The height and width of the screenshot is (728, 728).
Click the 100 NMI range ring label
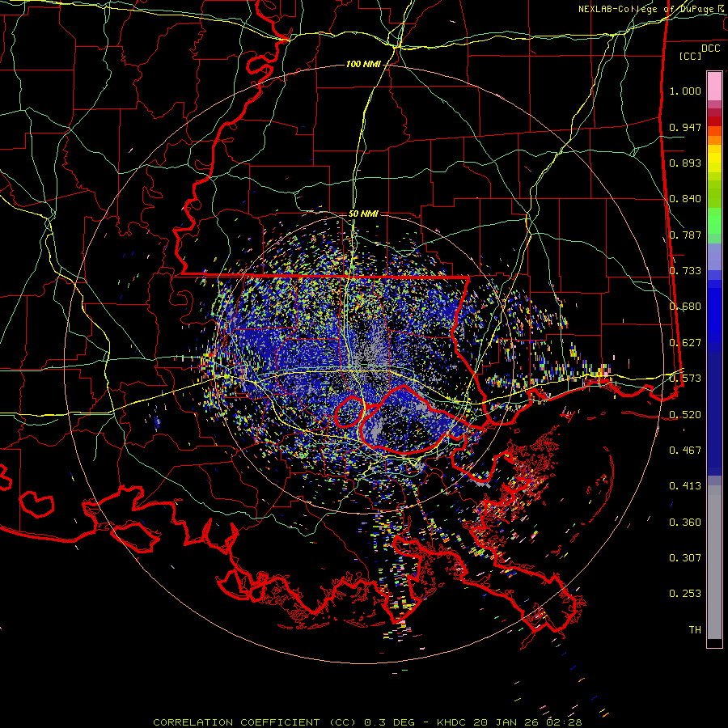tap(363, 64)
